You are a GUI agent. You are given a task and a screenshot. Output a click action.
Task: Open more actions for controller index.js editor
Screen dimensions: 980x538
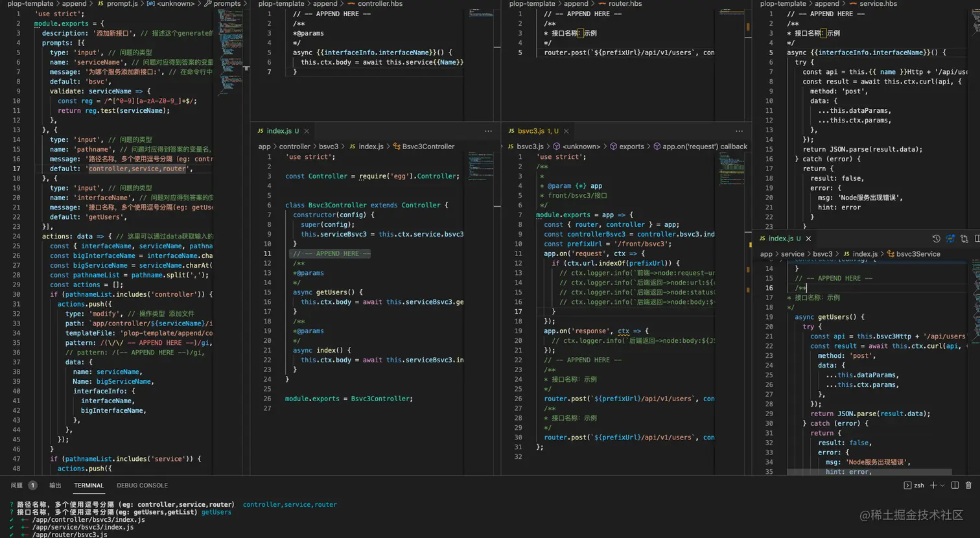click(488, 131)
